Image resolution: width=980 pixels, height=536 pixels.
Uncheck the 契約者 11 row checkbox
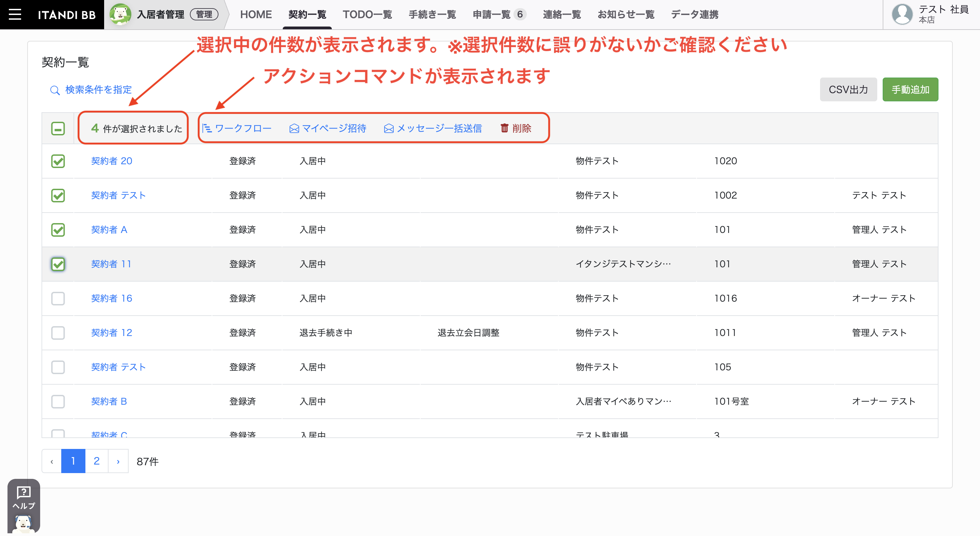(x=58, y=264)
